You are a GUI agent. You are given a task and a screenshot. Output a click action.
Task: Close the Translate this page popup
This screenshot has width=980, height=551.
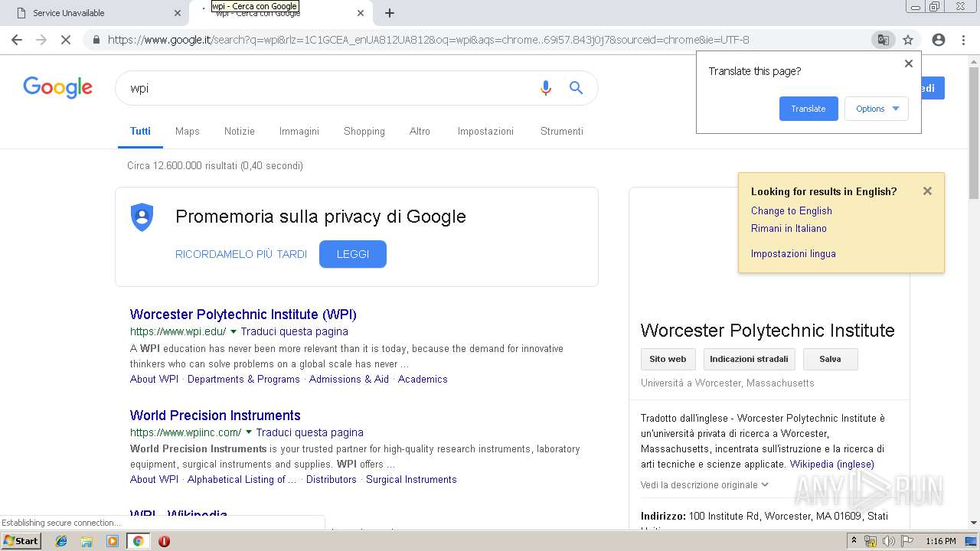coord(909,64)
